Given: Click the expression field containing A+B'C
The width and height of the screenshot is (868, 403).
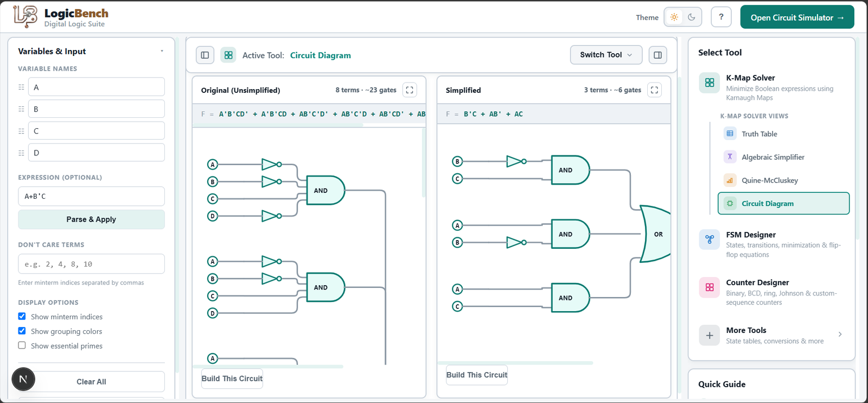Looking at the screenshot, I should coord(91,196).
